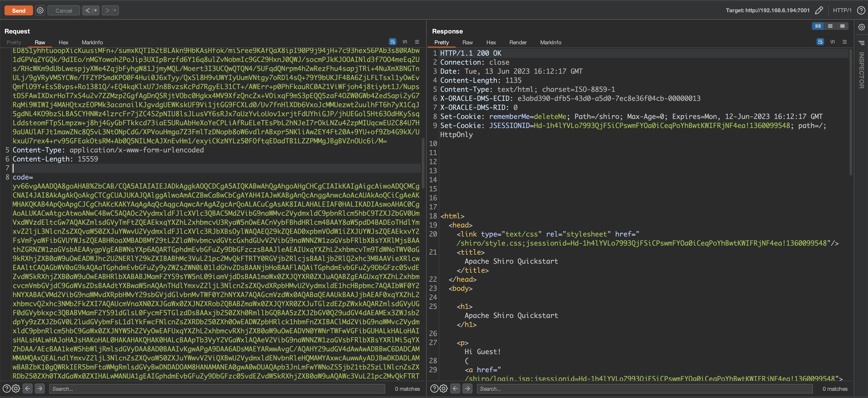Toggle request word wrap button
Viewport: 868px width, 398px height.
tap(392, 42)
